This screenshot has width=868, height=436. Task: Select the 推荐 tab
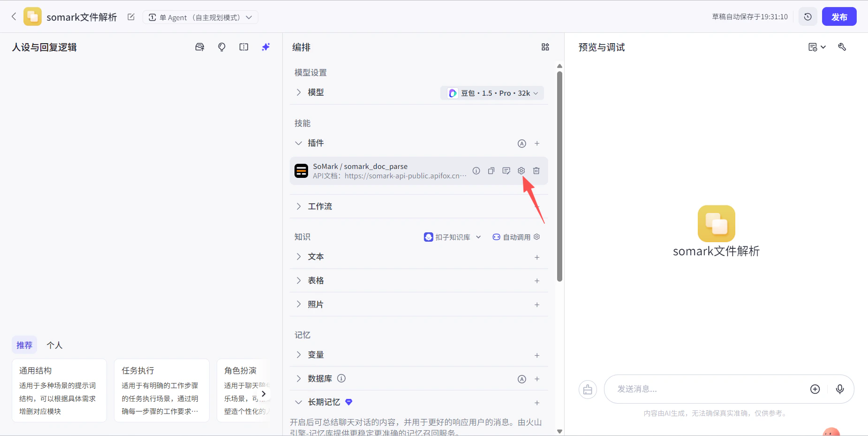24,345
